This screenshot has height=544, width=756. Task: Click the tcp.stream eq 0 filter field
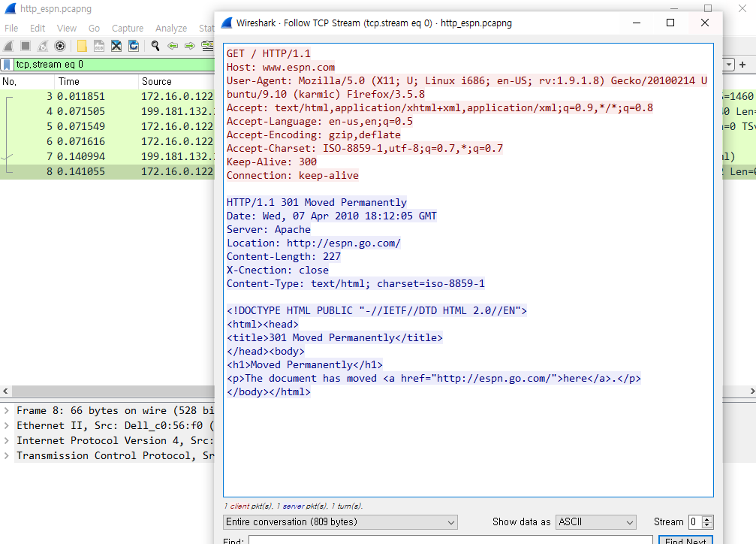(114, 64)
